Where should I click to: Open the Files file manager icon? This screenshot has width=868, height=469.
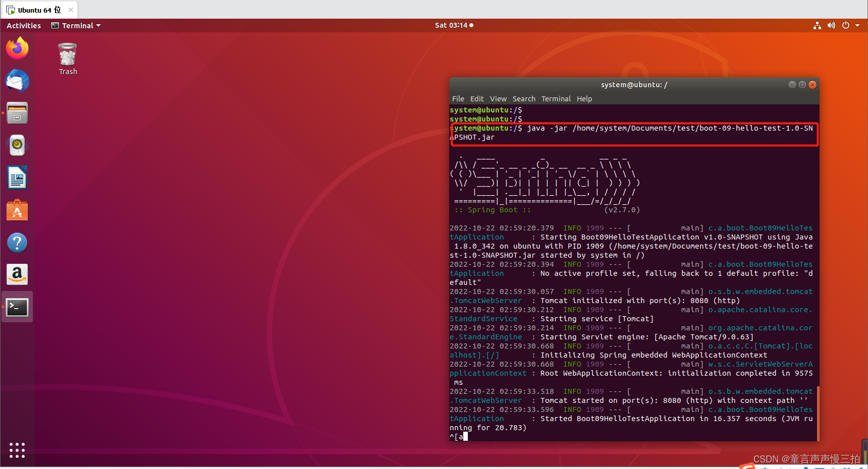click(x=17, y=113)
